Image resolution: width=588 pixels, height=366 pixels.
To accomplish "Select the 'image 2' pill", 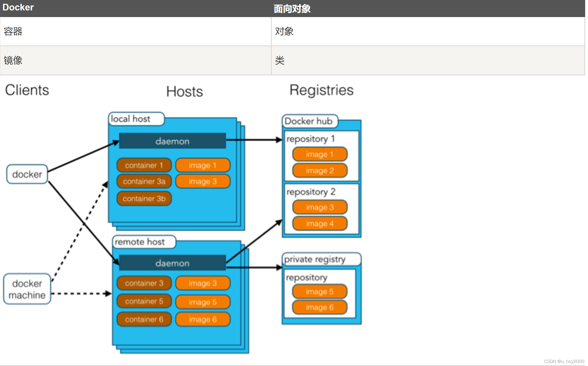I will pos(320,171).
